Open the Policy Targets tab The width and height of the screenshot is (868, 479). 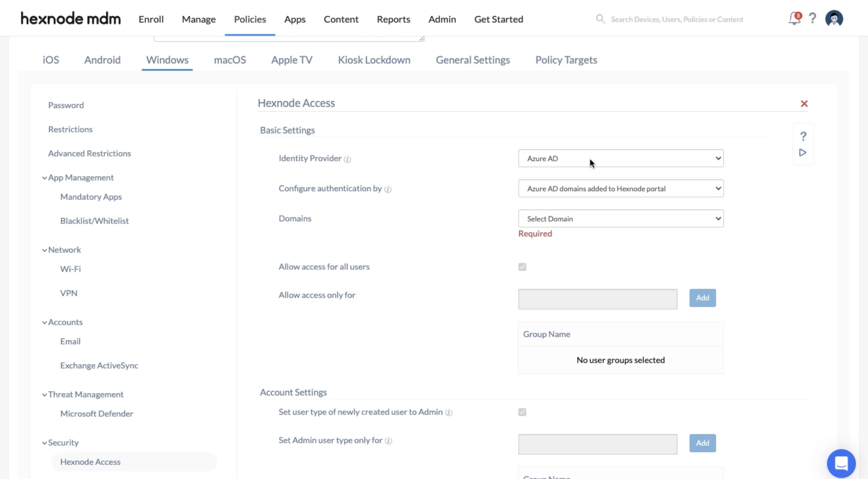click(x=566, y=60)
